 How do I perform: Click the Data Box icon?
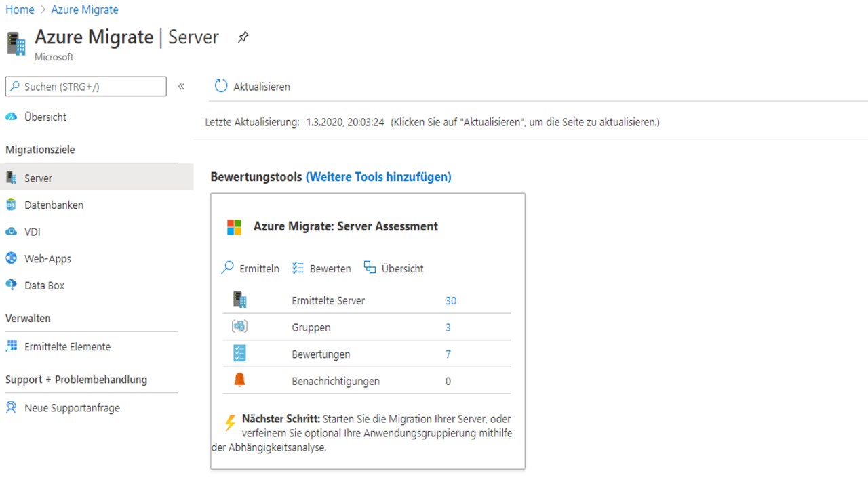[x=11, y=285]
